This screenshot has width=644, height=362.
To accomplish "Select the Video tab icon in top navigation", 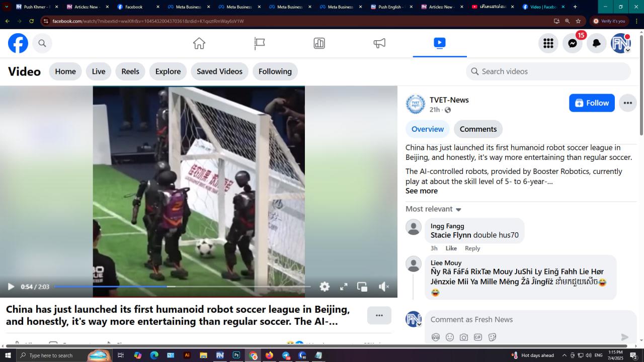I will [440, 43].
